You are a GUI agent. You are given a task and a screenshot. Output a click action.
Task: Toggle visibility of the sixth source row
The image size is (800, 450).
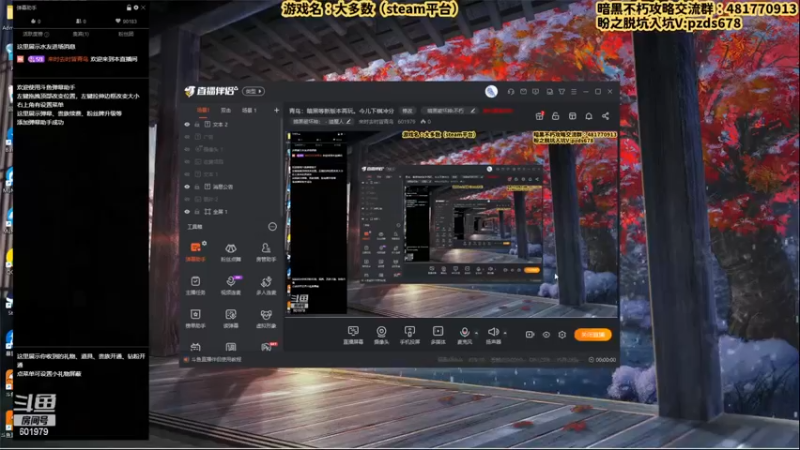(187, 187)
